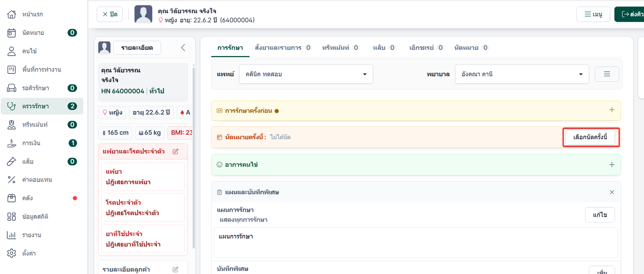This screenshot has width=644, height=274.
Task: Expand การรักษาครั้งก่อน with plus icon
Action: [612, 110]
